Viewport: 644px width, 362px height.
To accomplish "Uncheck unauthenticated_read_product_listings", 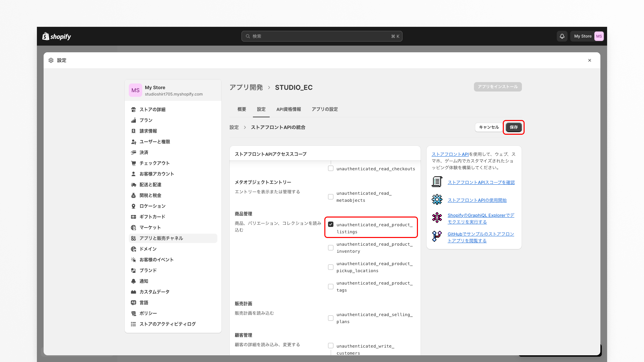I will [x=331, y=225].
